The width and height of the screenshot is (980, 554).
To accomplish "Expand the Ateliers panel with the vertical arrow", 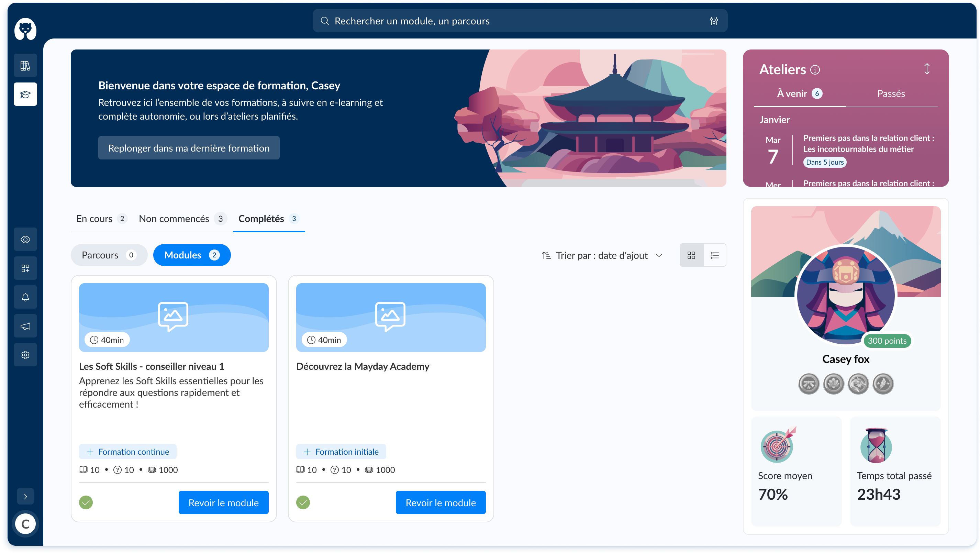I will pos(927,69).
